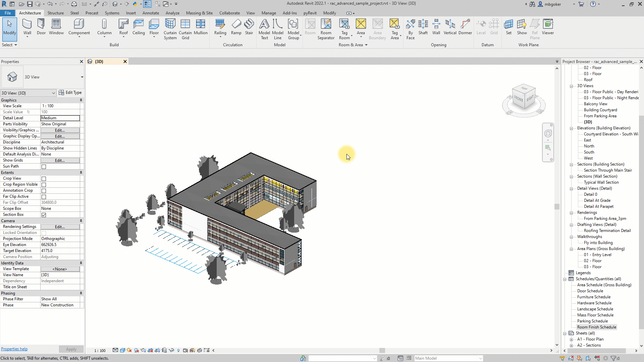Select Room Finish Schedule in Project Browser
The image size is (644, 362).
tap(597, 327)
